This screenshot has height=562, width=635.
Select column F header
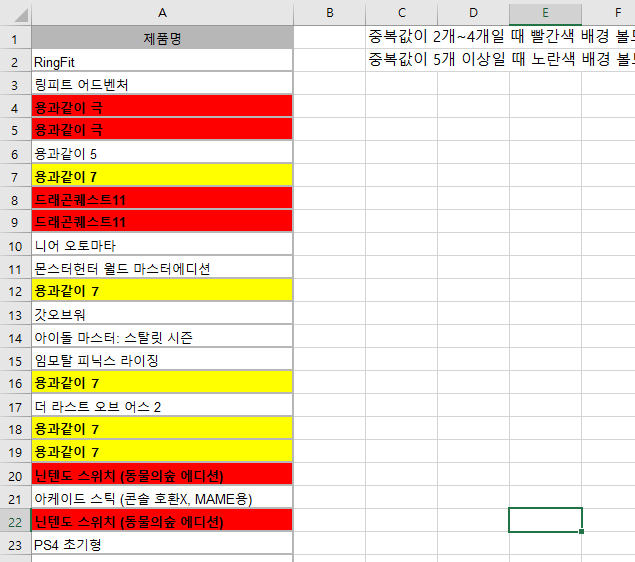tap(609, 13)
